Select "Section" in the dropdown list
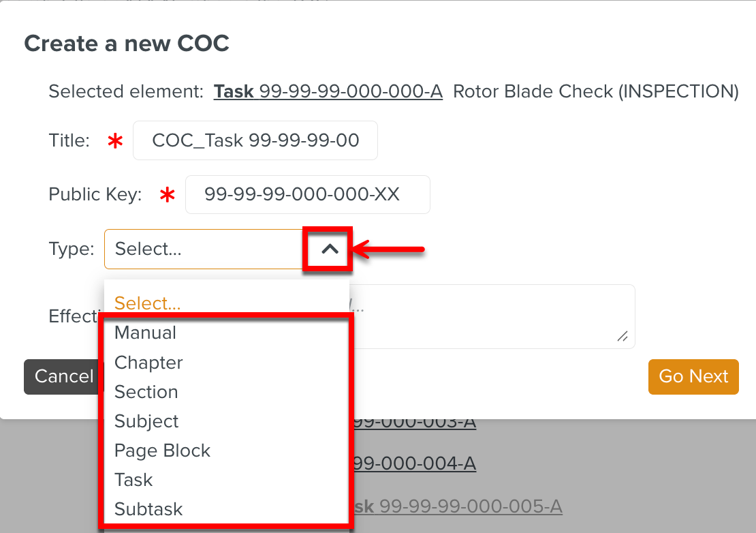The image size is (756, 533). click(146, 392)
